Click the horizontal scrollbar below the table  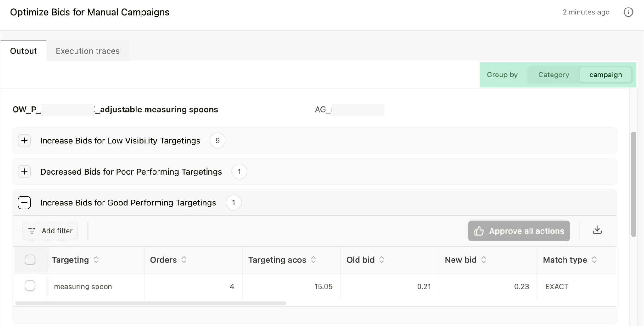151,303
